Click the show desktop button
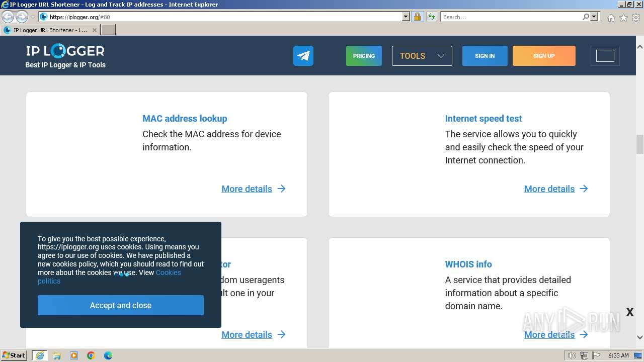Image resolution: width=644 pixels, height=362 pixels. click(638, 355)
